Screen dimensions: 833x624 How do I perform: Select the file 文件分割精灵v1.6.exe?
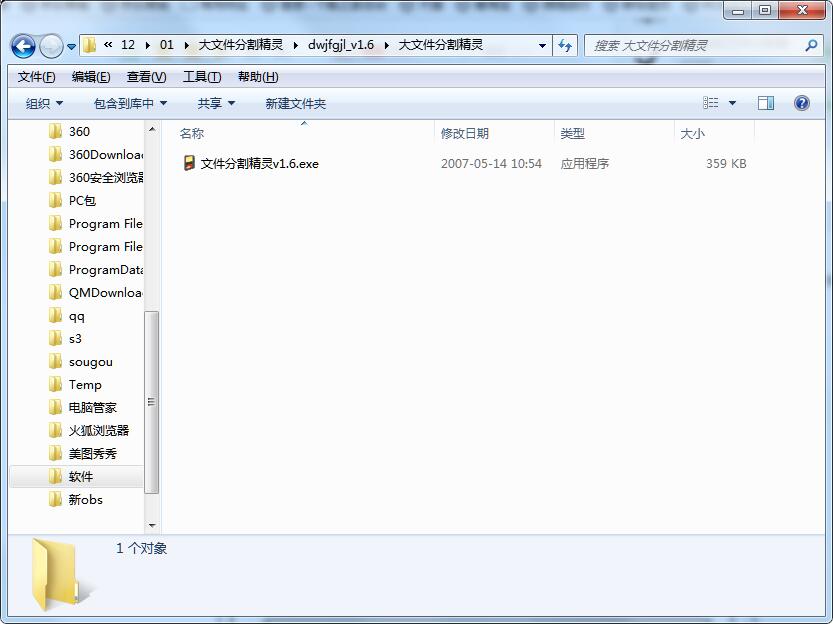(x=259, y=164)
